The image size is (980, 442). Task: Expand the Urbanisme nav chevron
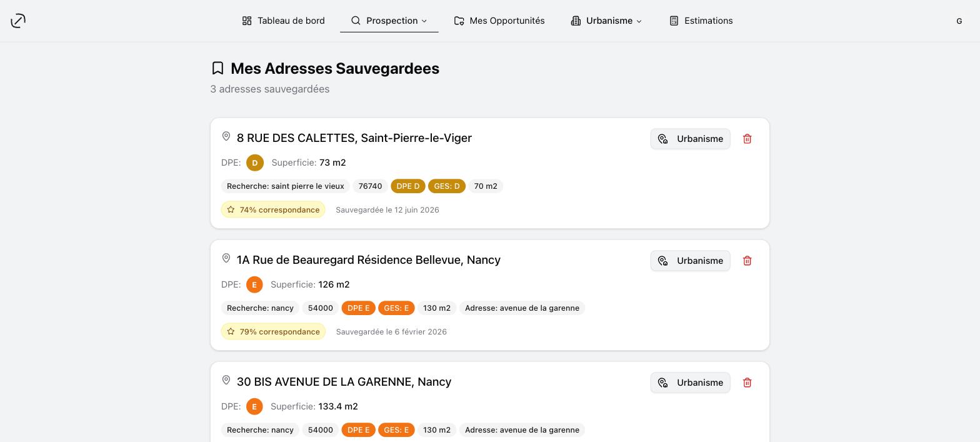coord(639,21)
